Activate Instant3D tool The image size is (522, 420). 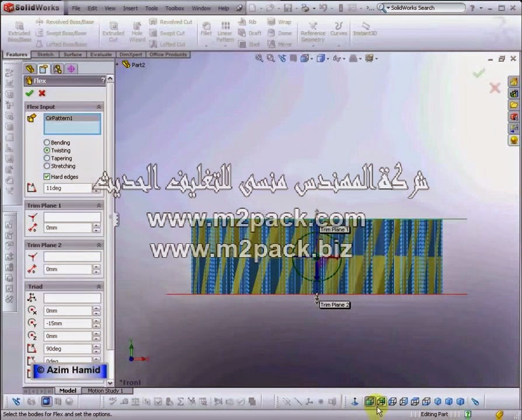point(365,29)
